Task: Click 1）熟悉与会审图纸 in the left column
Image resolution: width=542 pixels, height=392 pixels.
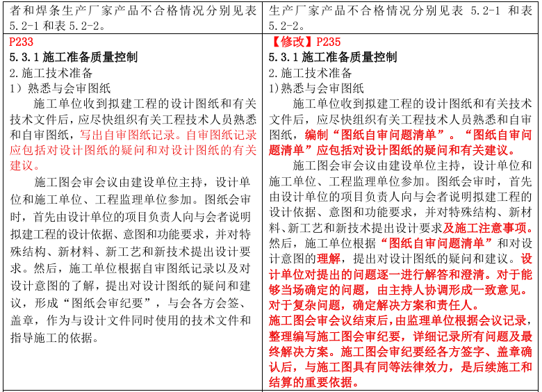Action: (60, 88)
